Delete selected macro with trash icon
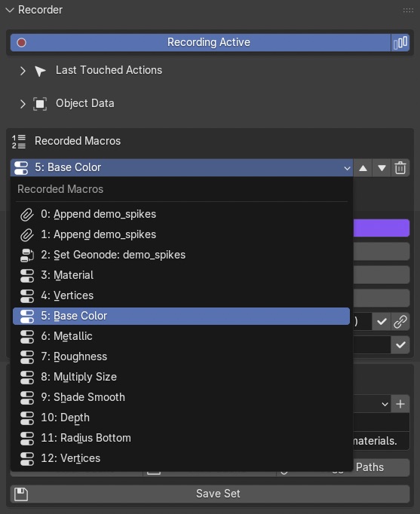Image resolution: width=420 pixels, height=514 pixels. pyautogui.click(x=400, y=168)
